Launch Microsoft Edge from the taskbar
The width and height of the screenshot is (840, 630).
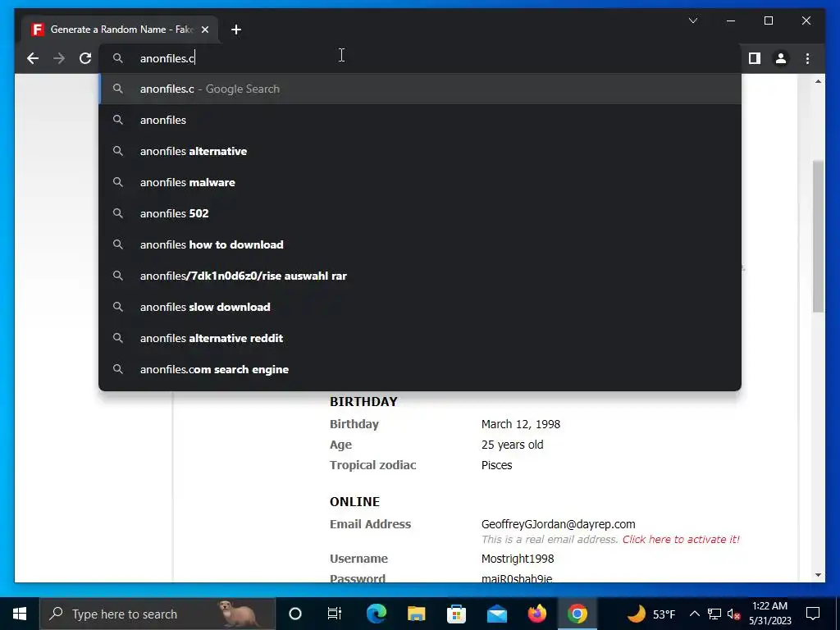[376, 614]
